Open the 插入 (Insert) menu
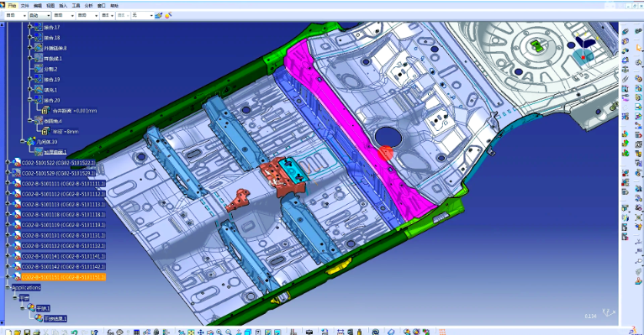644x335 pixels. (x=63, y=6)
